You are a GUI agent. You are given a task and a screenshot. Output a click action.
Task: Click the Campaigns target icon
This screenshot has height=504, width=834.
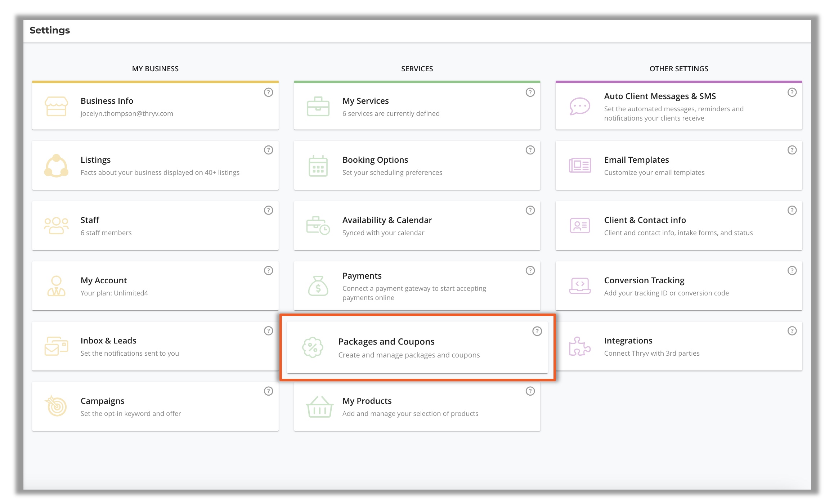point(56,406)
